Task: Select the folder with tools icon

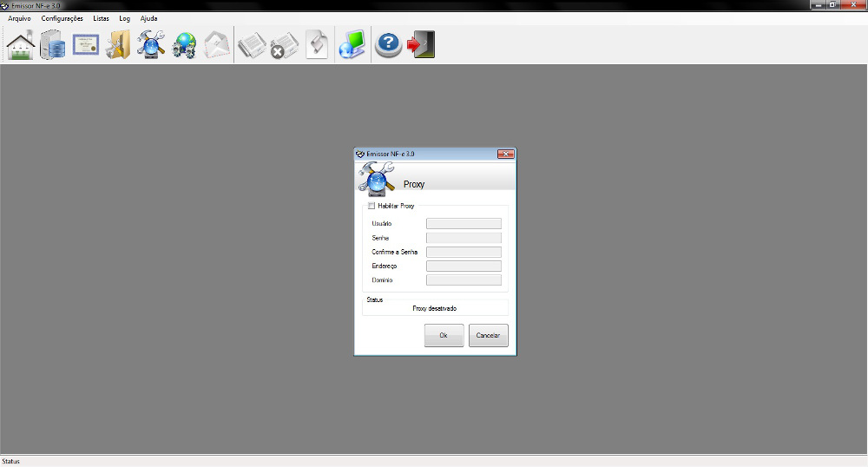Action: [118, 44]
